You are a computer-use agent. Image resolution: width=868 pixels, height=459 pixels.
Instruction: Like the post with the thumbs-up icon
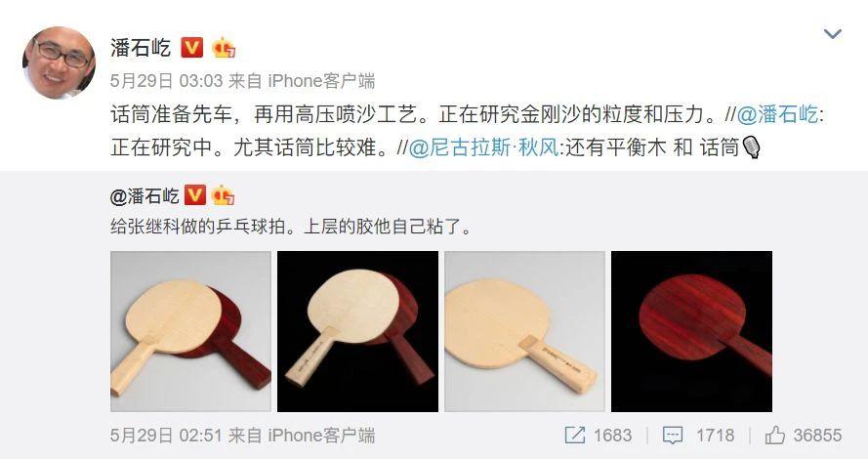tap(775, 436)
